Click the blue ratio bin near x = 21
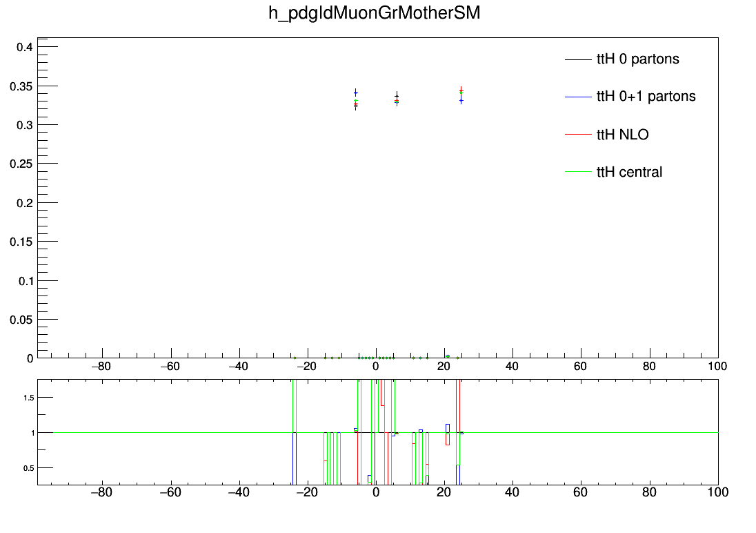 448,429
